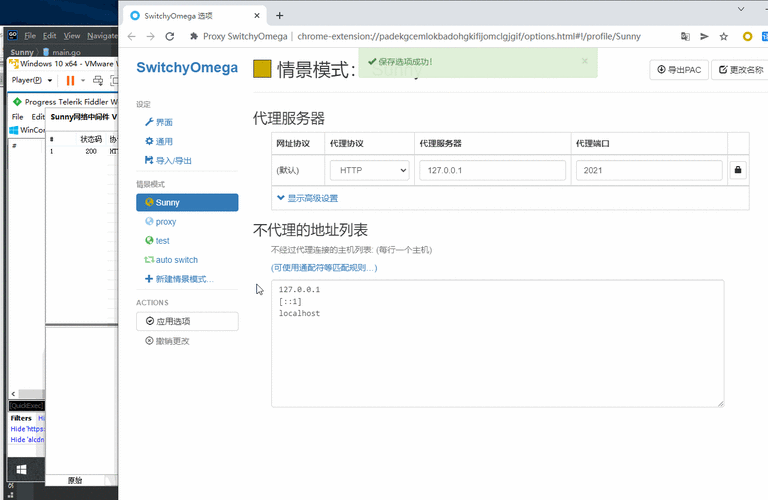Image resolution: width=768 pixels, height=500 pixels.
Task: Click the WinConfig Windows icon in Fiddler
Action: pos(14,130)
